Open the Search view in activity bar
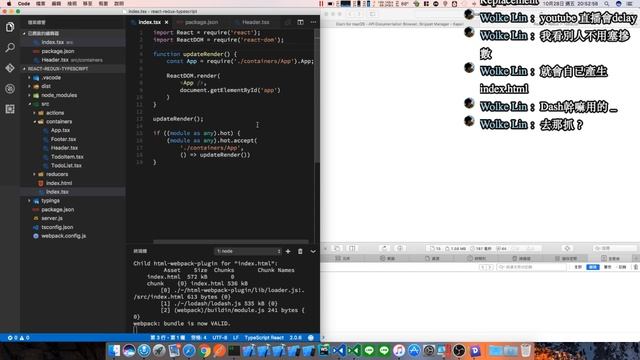 (10, 47)
